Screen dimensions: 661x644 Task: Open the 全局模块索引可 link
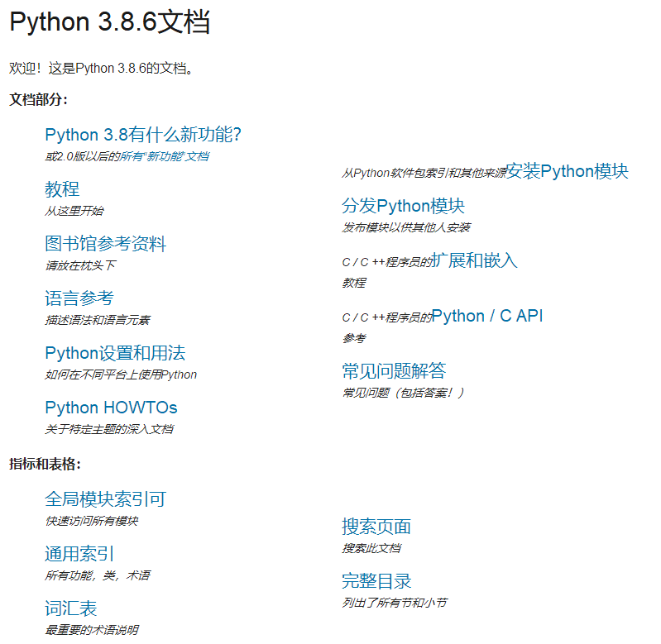tap(105, 499)
